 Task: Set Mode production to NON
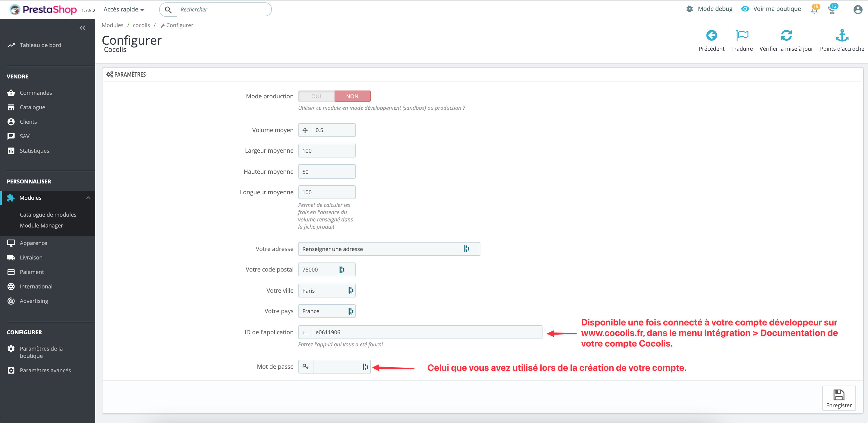click(352, 97)
